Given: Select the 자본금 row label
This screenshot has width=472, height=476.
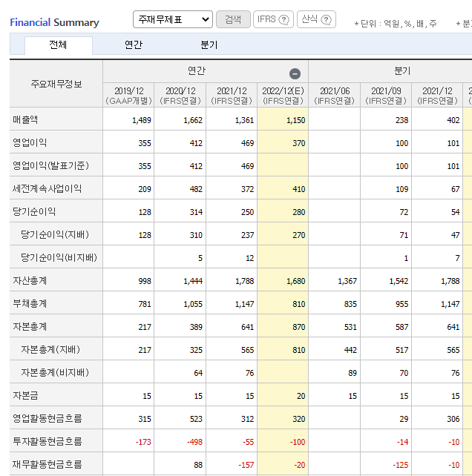Looking at the screenshot, I should click(x=25, y=395).
